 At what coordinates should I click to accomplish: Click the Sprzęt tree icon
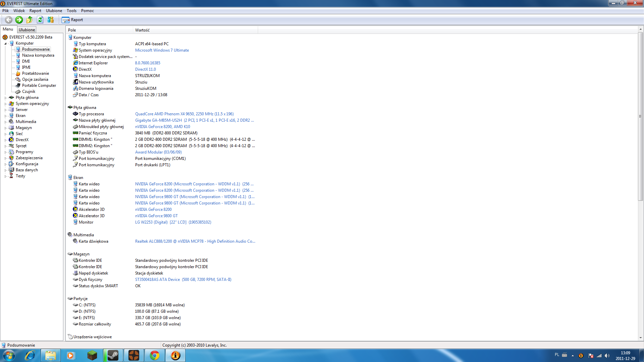11,146
